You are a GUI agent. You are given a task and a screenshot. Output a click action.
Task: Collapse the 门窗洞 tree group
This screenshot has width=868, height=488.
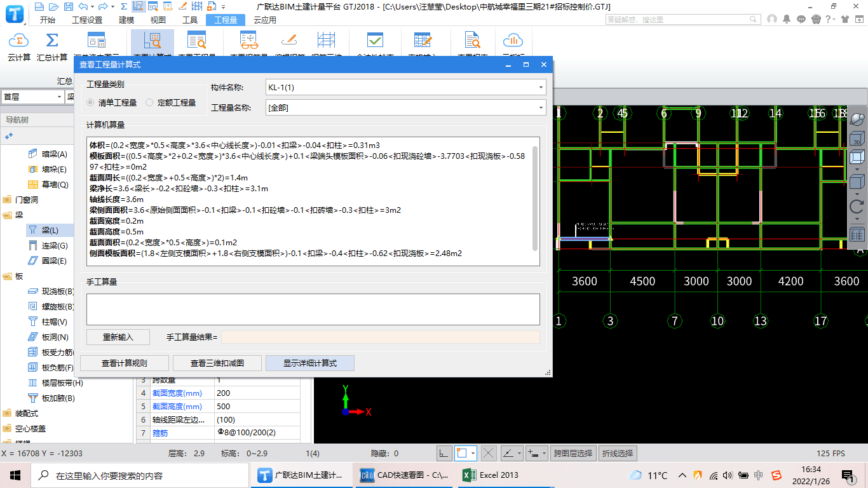(x=7, y=200)
